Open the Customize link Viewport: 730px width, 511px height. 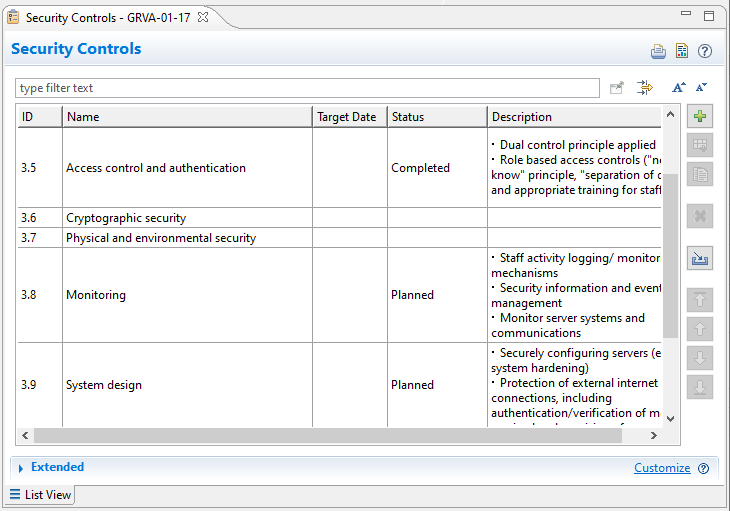pyautogui.click(x=661, y=468)
